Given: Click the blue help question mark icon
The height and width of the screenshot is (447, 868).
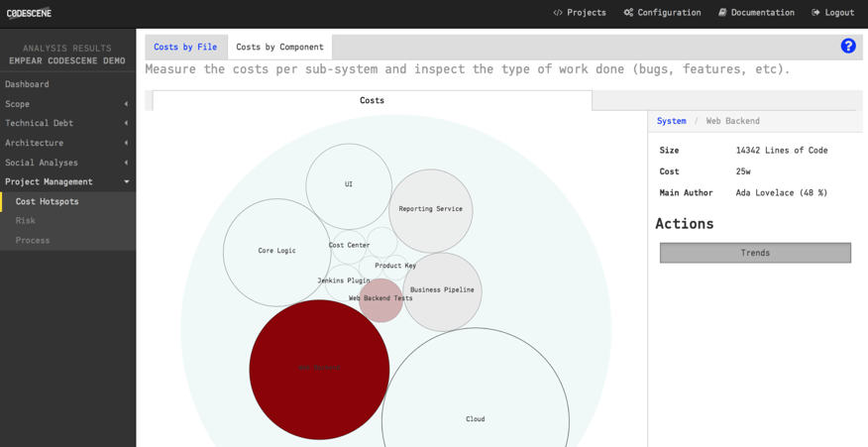Looking at the screenshot, I should pyautogui.click(x=848, y=46).
